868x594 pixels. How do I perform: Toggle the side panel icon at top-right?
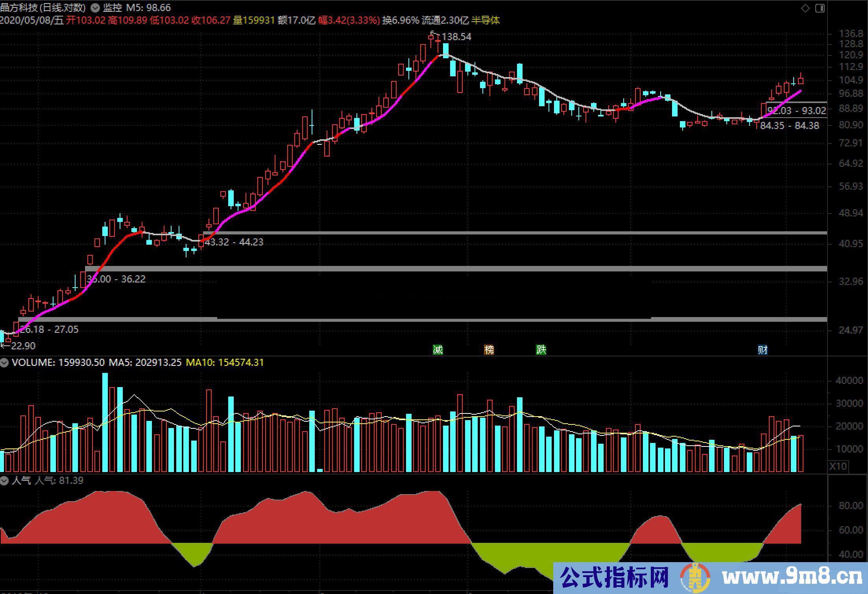click(x=820, y=8)
